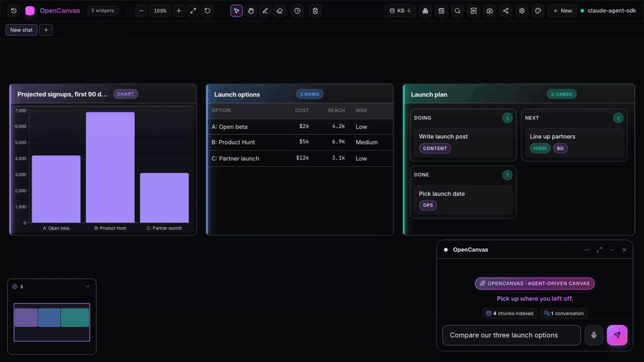Viewport: 644px width, 362px height.
Task: Click the 3 ROWS badge
Action: pyautogui.click(x=309, y=94)
